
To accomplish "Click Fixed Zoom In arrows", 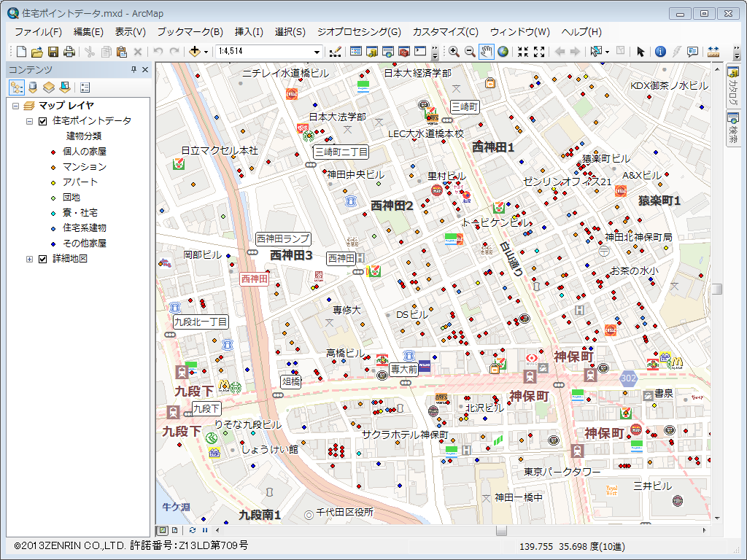I will coord(523,52).
